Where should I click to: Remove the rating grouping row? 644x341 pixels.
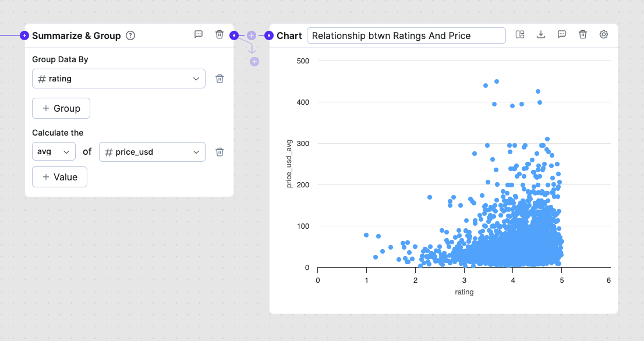pos(220,79)
